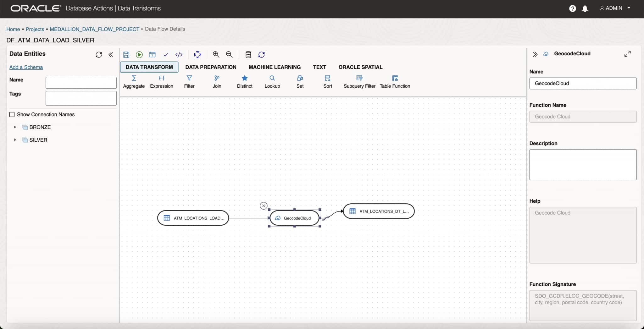Click the Add a Schema link
Viewport: 644px width, 329px height.
pos(26,67)
